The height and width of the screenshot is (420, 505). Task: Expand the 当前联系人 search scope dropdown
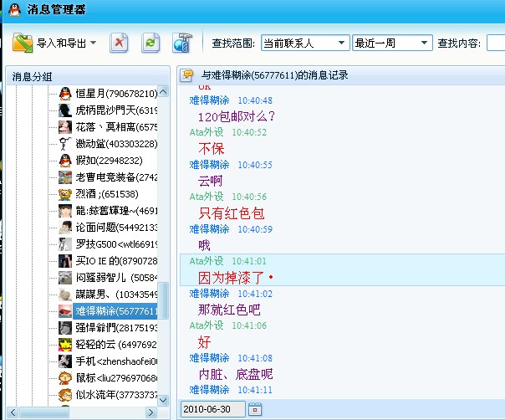coord(305,43)
